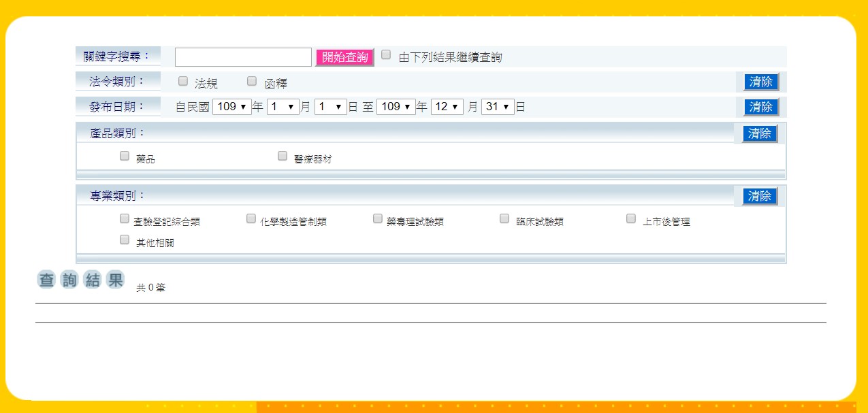The width and height of the screenshot is (868, 413).
Task: Open the start year dropdown
Action: (231, 107)
